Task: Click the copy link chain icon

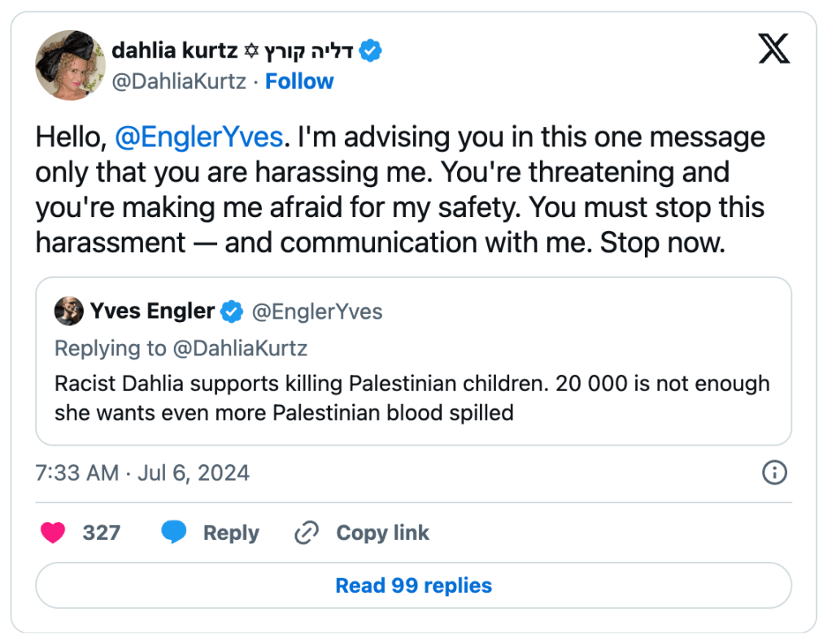Action: coord(306,533)
